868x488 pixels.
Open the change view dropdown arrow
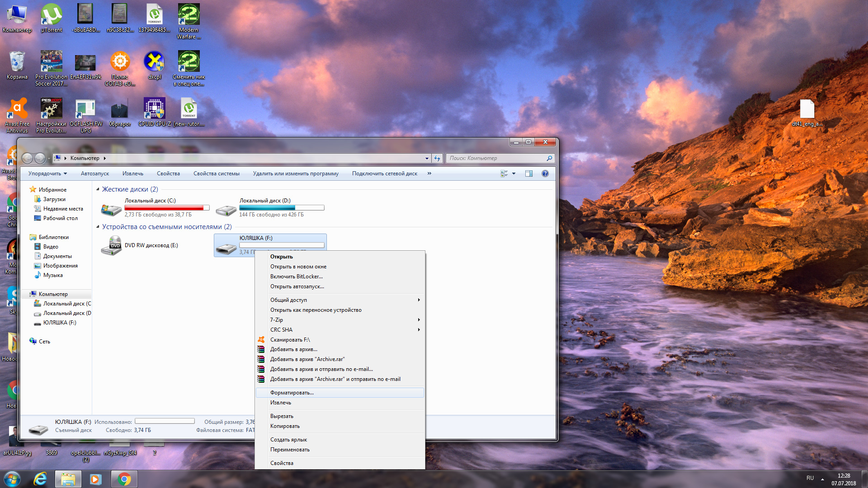click(514, 174)
